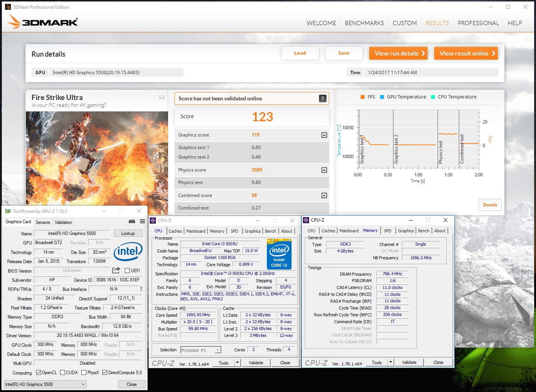Click View run details button
The width and height of the screenshot is (536, 392).
[x=398, y=53]
